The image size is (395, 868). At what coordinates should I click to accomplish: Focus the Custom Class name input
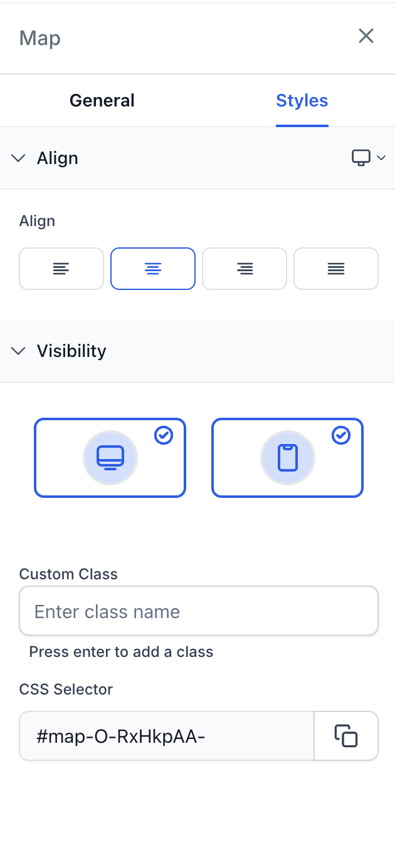tap(199, 611)
